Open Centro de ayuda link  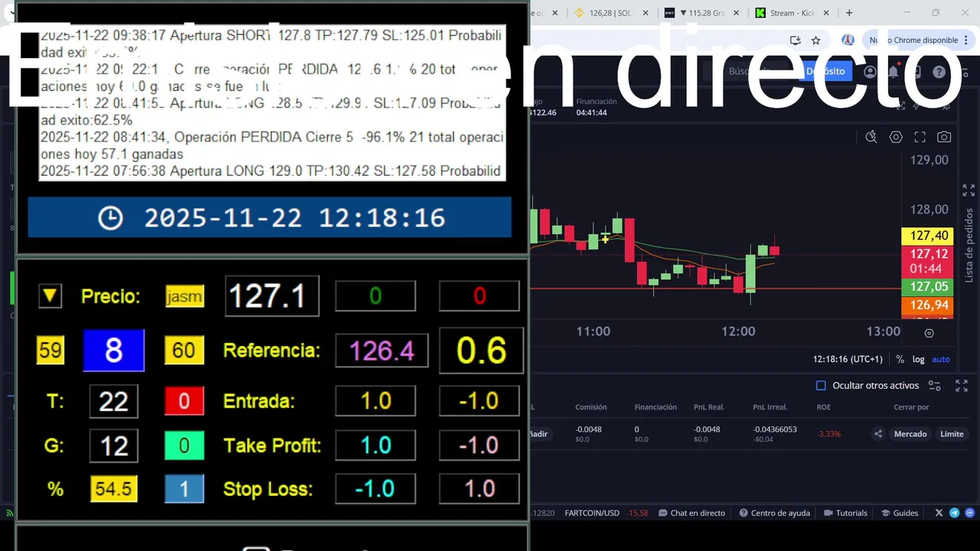coord(774,513)
